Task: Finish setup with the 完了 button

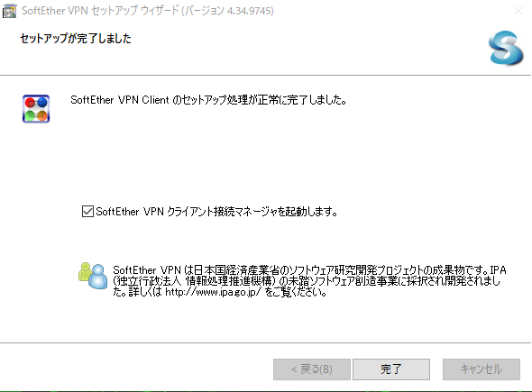Action: click(391, 369)
